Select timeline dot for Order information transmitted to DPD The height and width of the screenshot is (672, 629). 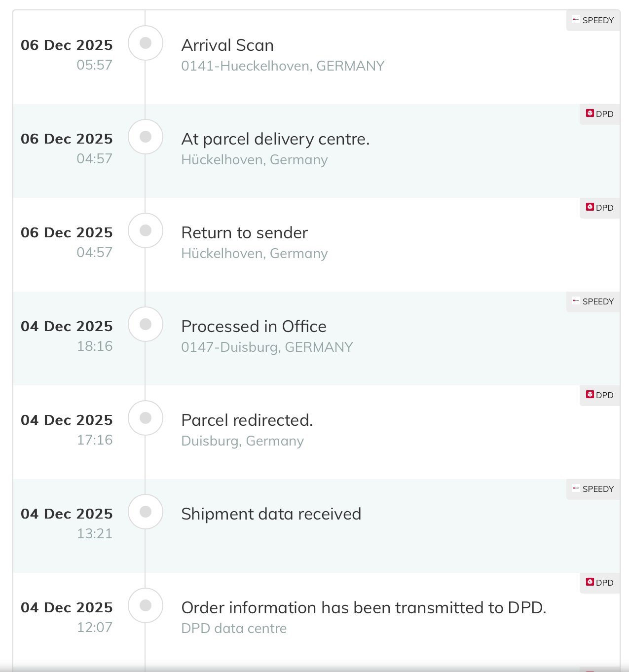[x=146, y=605]
